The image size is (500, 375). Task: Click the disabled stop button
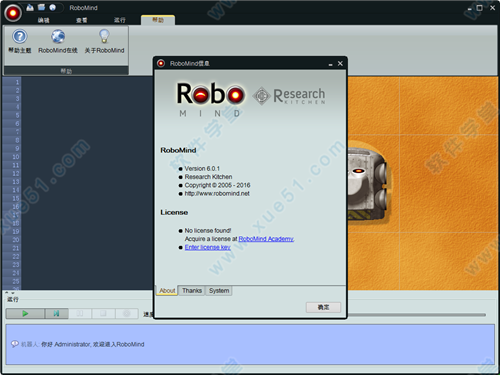click(103, 313)
